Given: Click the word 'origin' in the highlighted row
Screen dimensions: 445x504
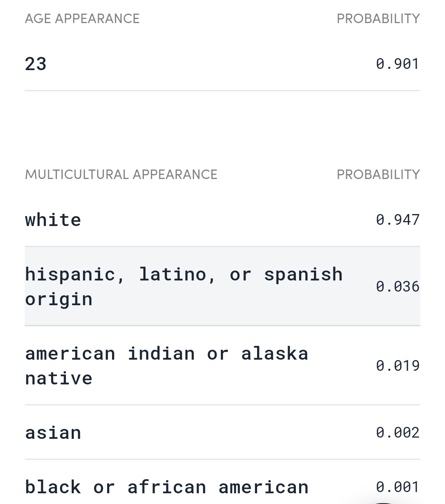Looking at the screenshot, I should [59, 299].
